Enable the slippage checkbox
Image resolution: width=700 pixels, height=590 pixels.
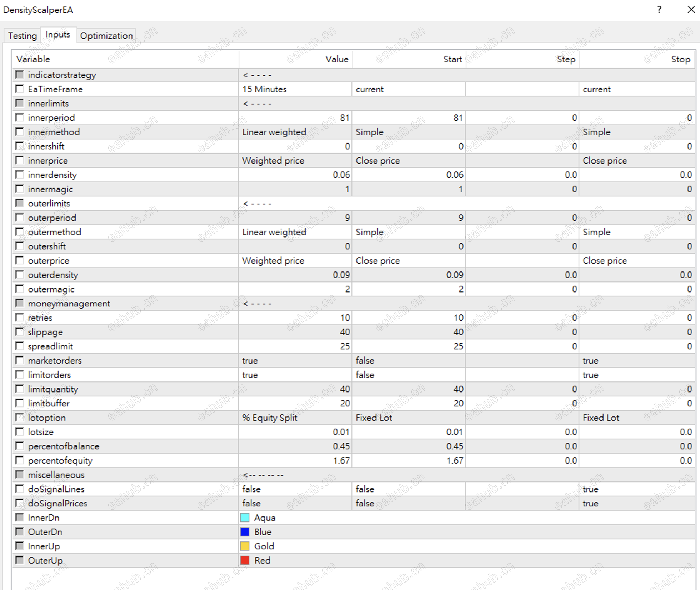[x=20, y=331]
